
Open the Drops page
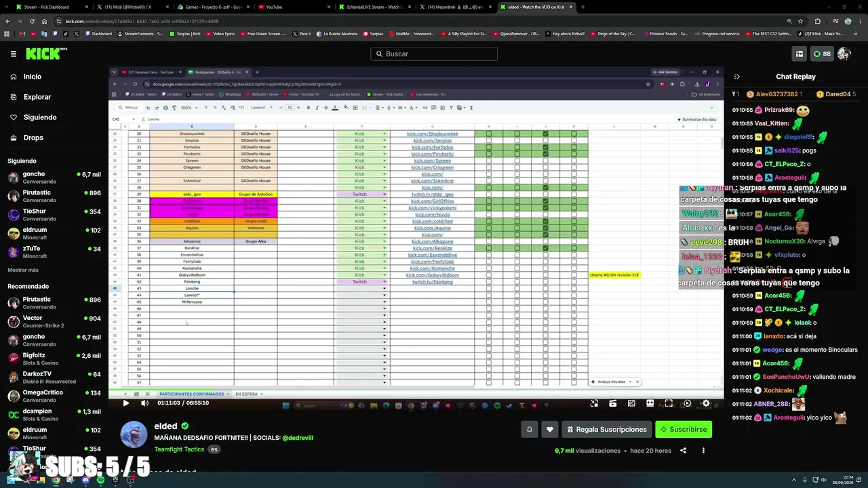pyautogui.click(x=33, y=138)
